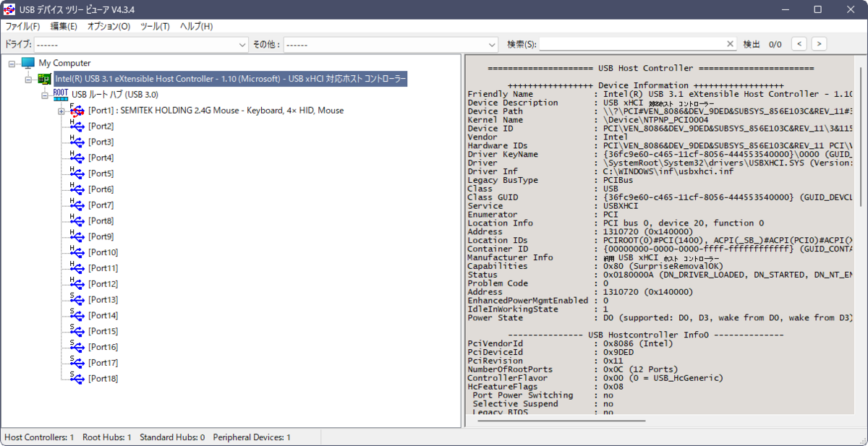
Task: Collapse the My Computer tree node
Action: pyautogui.click(x=12, y=64)
